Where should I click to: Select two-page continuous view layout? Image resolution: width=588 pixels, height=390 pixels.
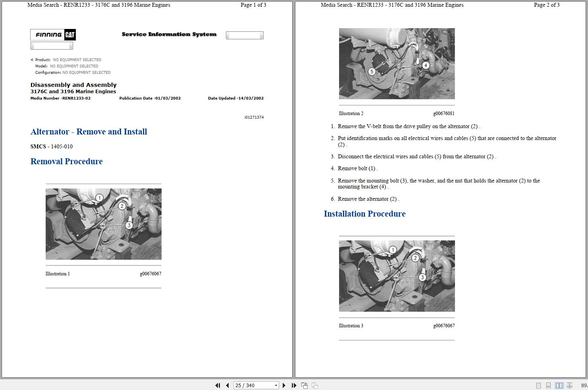pos(569,385)
